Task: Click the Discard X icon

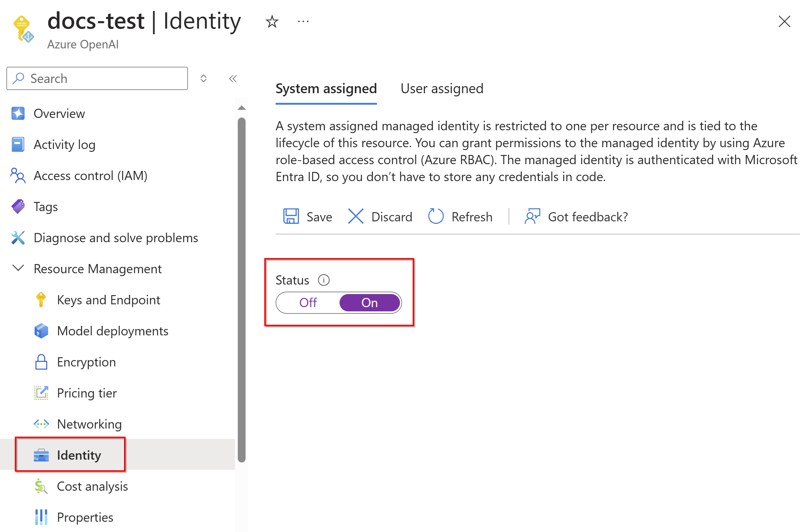Action: [x=355, y=216]
